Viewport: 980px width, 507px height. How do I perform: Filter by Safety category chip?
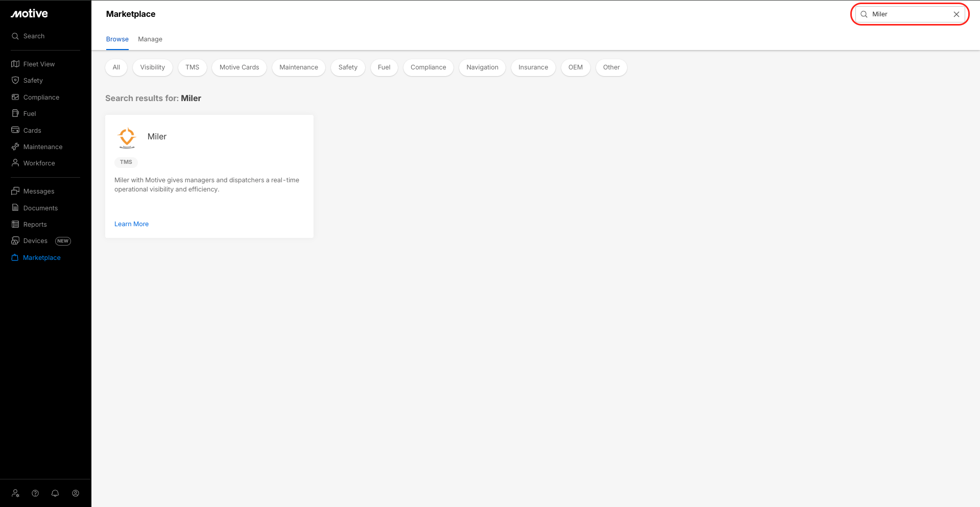point(348,67)
